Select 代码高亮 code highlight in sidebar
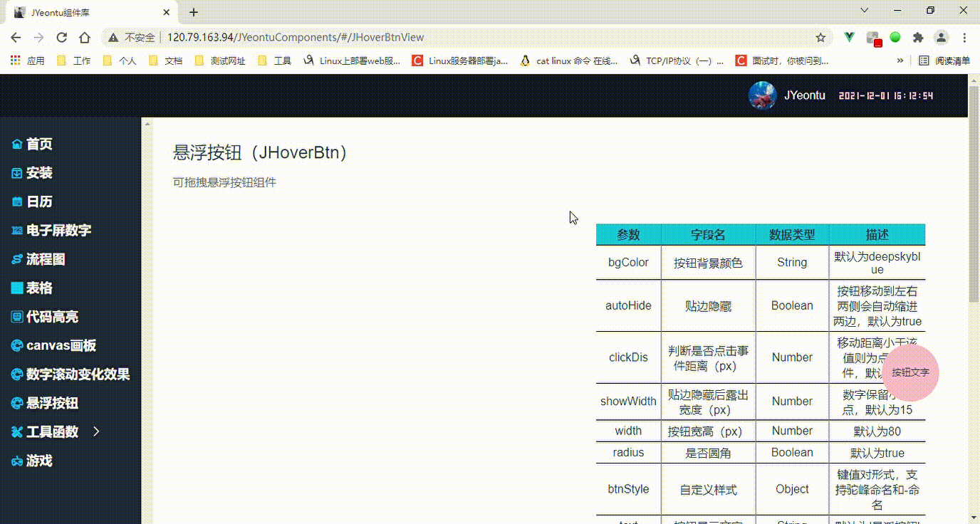The height and width of the screenshot is (524, 980). point(48,316)
